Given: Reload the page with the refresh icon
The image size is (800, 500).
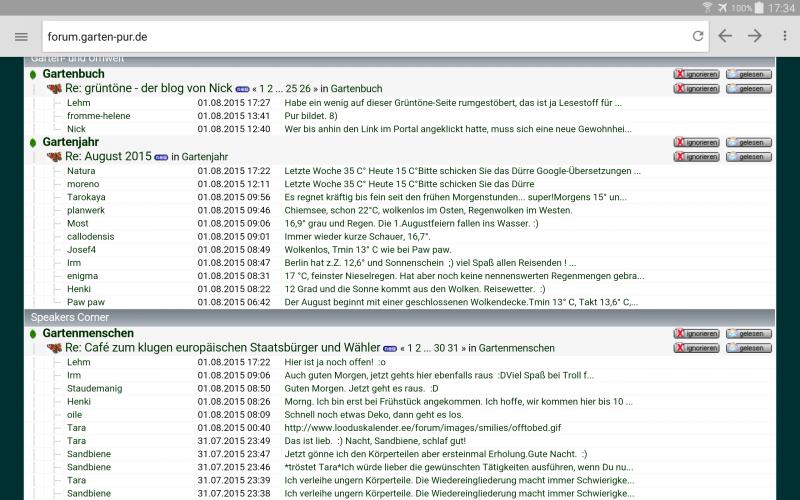Looking at the screenshot, I should point(697,36).
